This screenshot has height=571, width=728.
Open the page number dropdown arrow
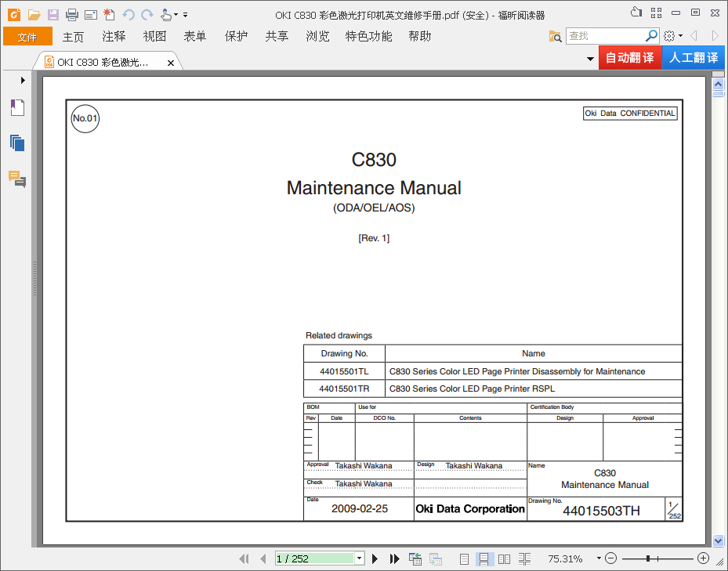360,558
